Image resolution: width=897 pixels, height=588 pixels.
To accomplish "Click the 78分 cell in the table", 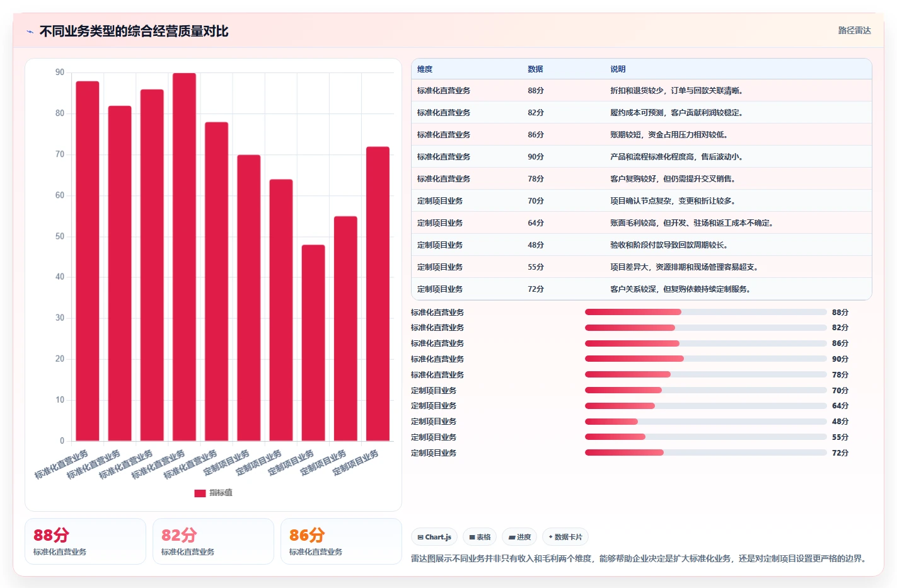I will tap(536, 179).
